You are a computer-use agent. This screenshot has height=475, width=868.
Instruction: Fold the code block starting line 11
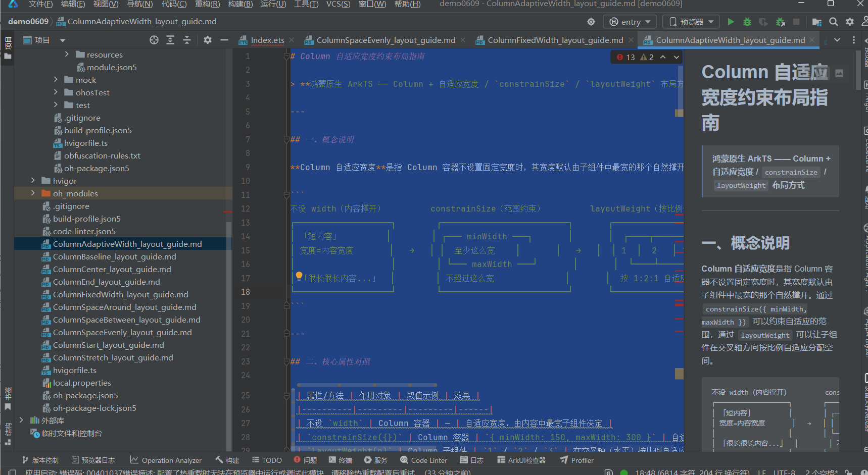click(x=286, y=195)
